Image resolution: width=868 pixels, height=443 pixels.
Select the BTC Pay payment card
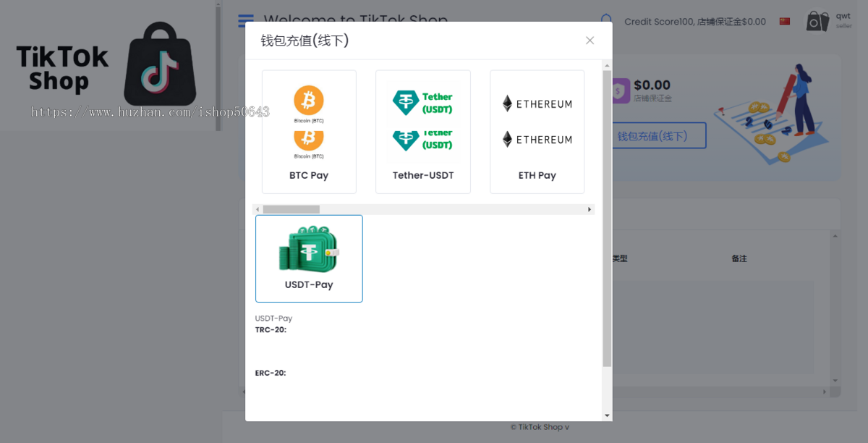[x=309, y=132]
